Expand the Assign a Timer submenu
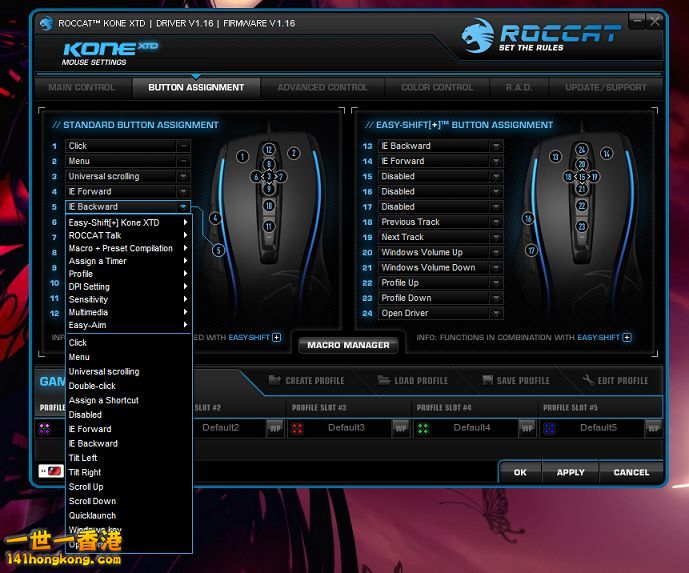The width and height of the screenshot is (689, 573). point(128,261)
